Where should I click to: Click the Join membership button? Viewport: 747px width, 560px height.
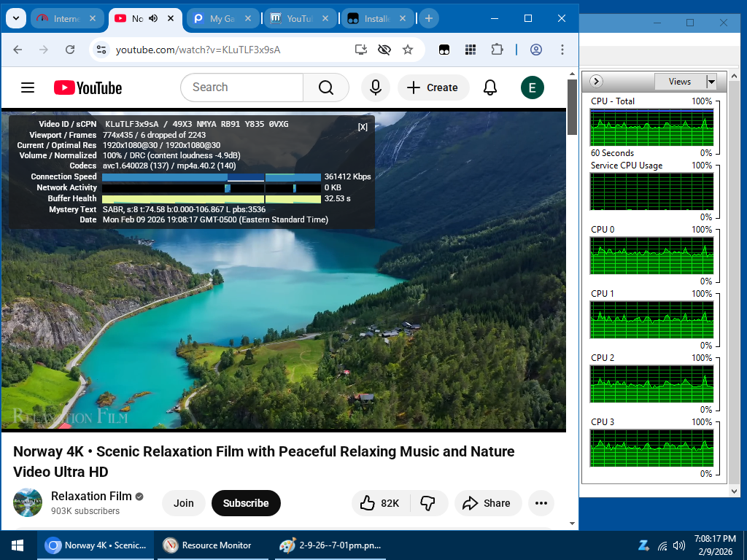click(x=183, y=503)
